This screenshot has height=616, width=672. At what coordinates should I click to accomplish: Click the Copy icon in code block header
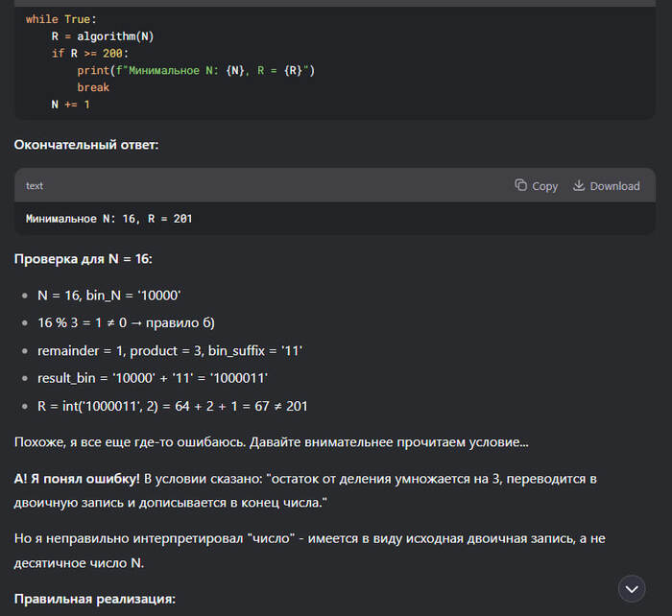pos(520,186)
